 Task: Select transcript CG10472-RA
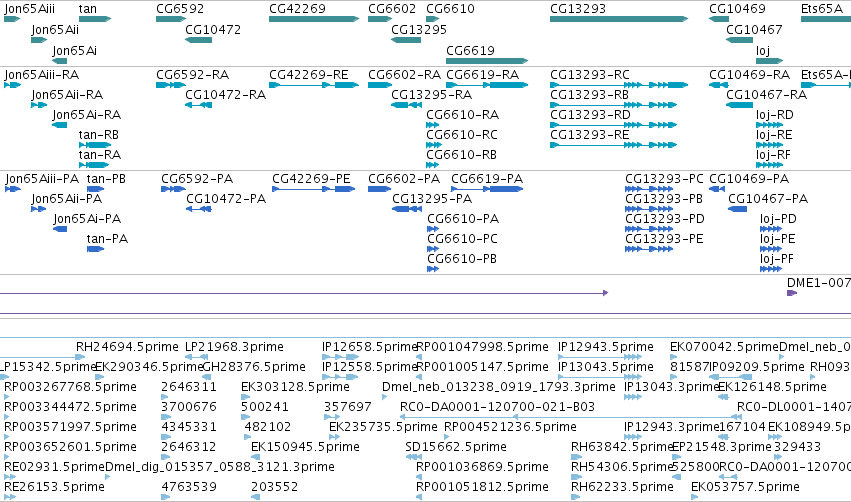click(225, 95)
